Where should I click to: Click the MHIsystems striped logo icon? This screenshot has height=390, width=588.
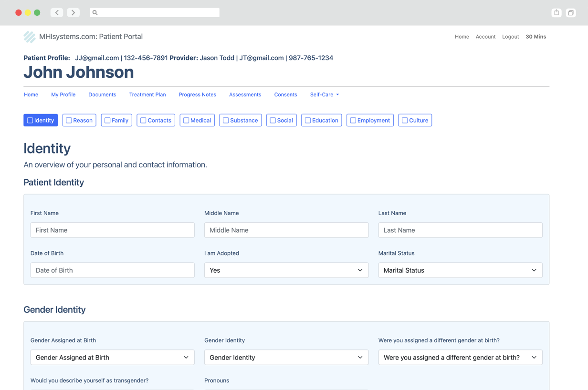(x=30, y=37)
